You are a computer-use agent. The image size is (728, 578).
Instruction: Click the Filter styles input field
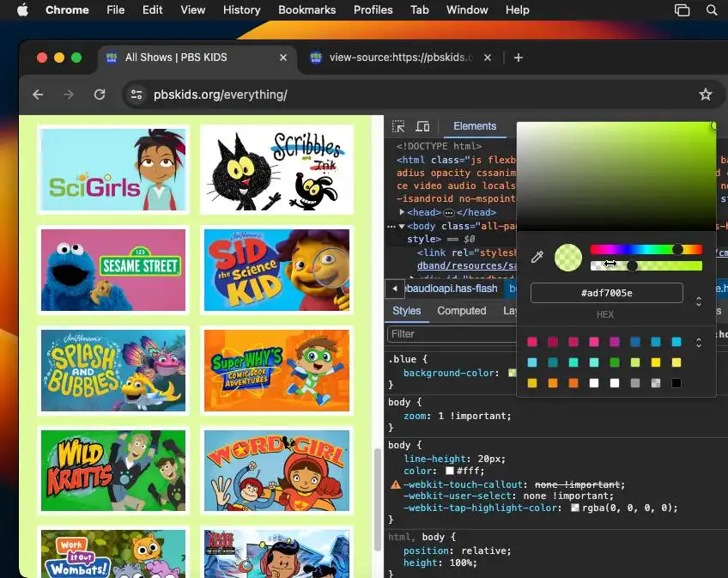pyautogui.click(x=452, y=334)
